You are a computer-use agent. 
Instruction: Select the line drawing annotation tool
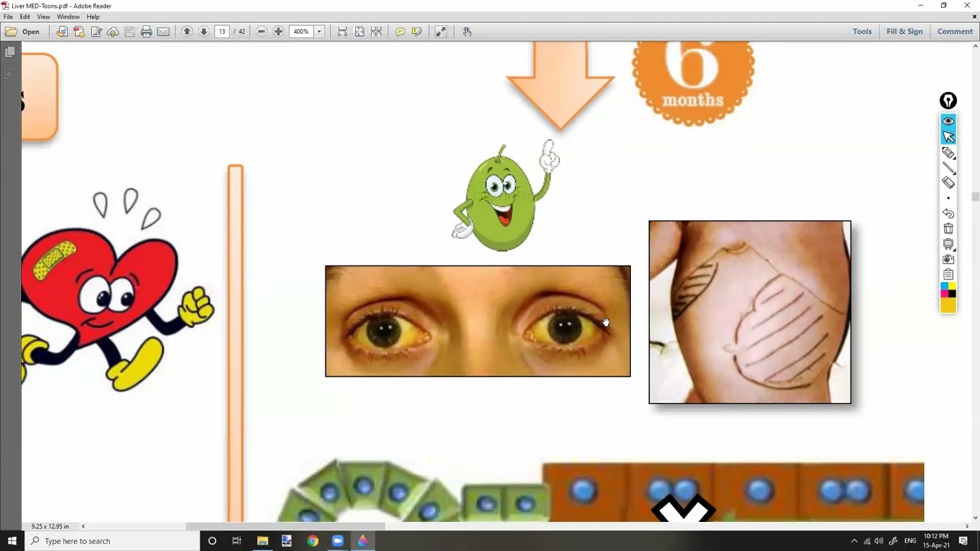coord(948,168)
